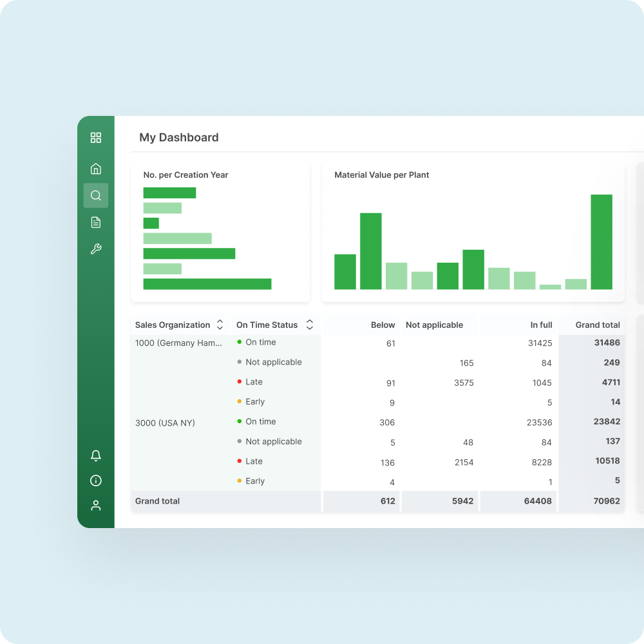Click the info circle icon in sidebar
The image size is (644, 644).
click(96, 480)
